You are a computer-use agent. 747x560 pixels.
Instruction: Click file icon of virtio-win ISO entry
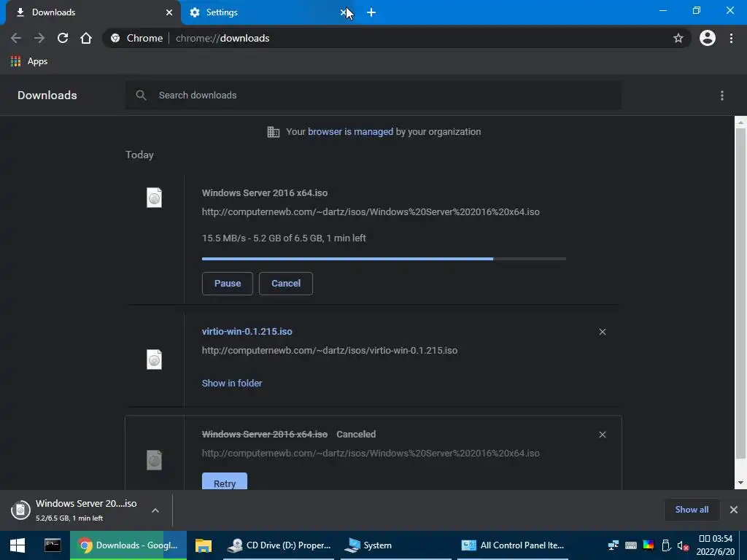[154, 359]
